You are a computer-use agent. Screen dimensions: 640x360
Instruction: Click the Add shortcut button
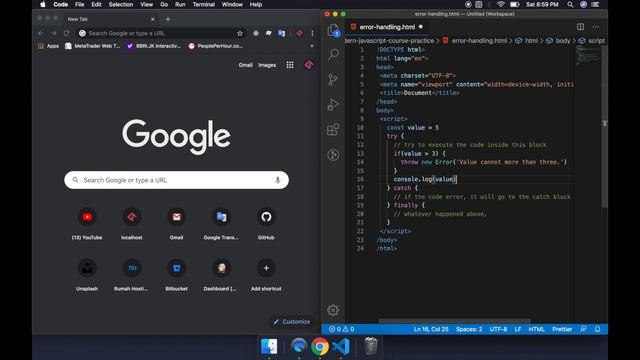(x=266, y=274)
